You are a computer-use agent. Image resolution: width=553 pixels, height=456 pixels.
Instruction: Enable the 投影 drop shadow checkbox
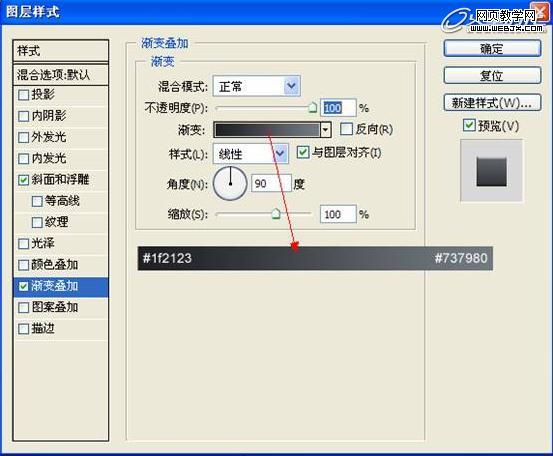pos(23,95)
